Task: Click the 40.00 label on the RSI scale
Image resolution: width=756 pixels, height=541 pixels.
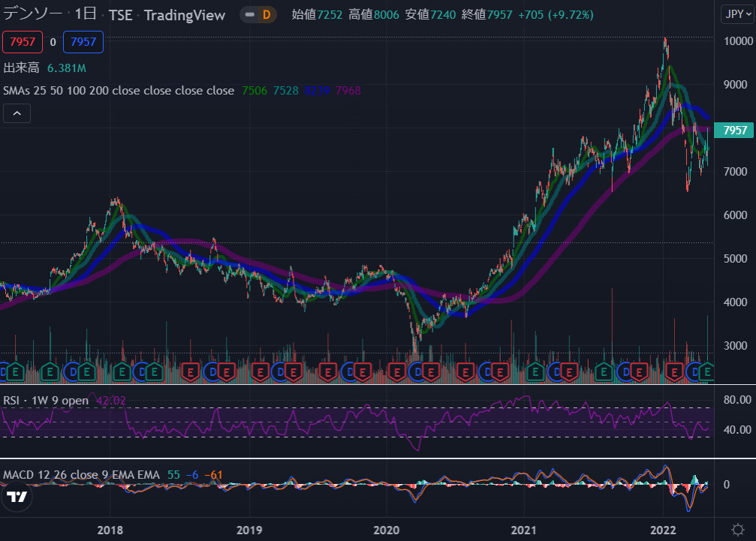Action: pyautogui.click(x=737, y=430)
